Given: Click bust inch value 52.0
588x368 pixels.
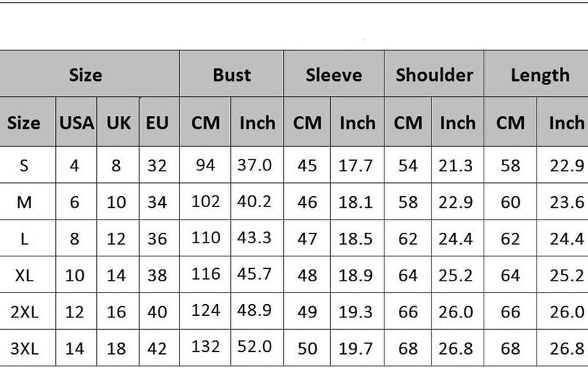Looking at the screenshot, I should point(255,347).
